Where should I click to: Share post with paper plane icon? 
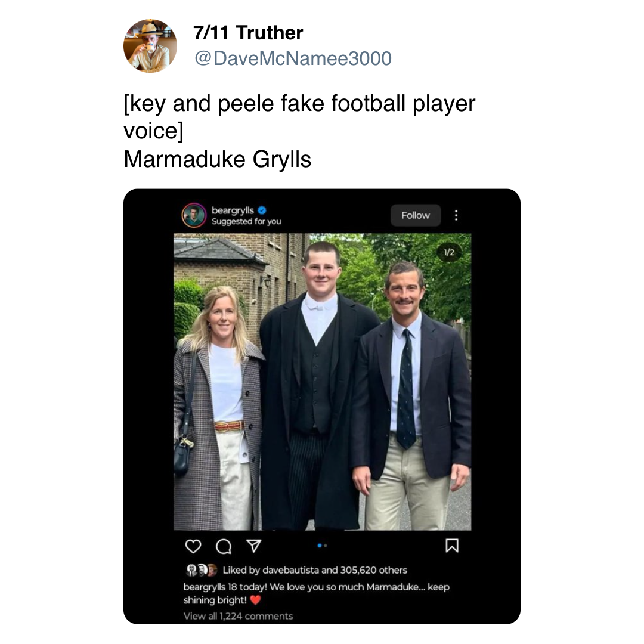(x=253, y=546)
